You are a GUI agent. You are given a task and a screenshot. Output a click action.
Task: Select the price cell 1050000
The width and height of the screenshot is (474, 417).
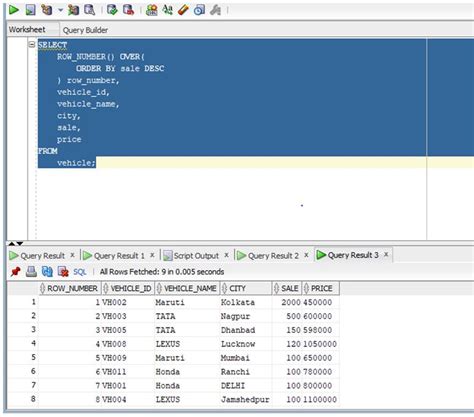tap(320, 344)
